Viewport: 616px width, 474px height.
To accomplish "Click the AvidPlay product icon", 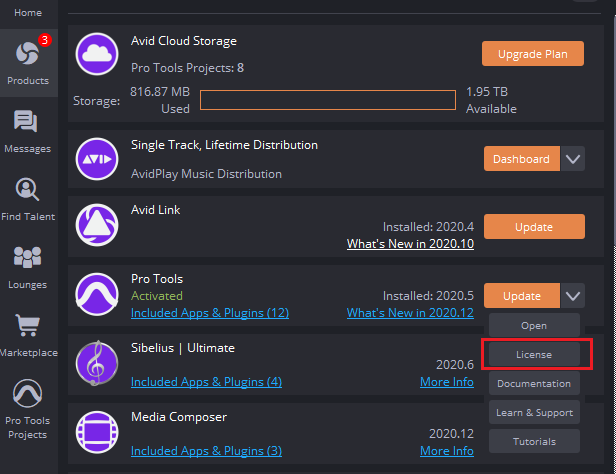I will (x=97, y=159).
